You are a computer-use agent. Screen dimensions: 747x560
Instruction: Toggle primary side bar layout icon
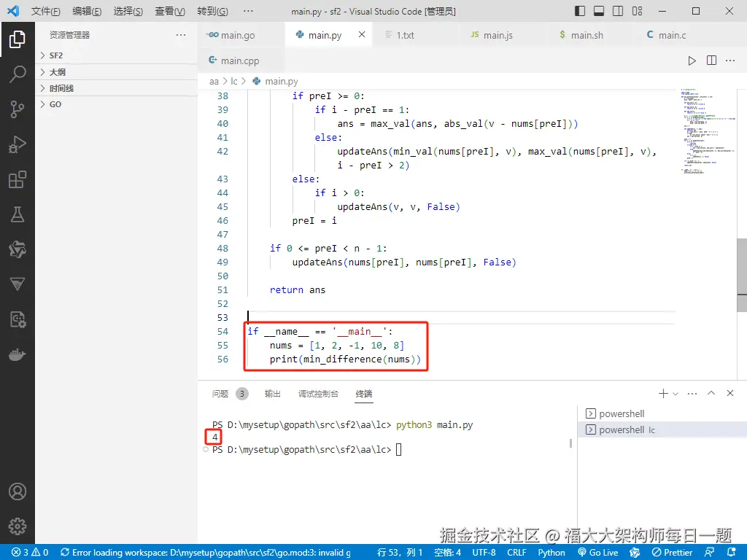point(580,11)
